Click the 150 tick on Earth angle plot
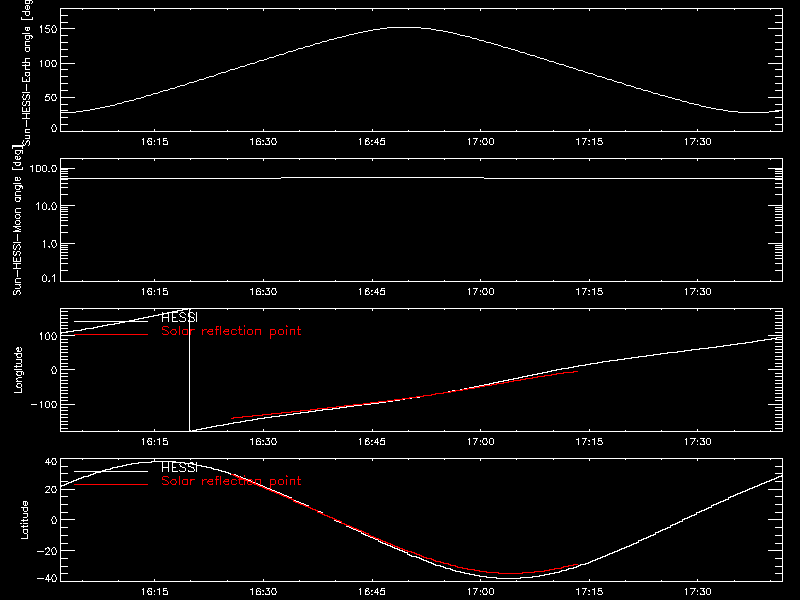The height and width of the screenshot is (600, 800). (x=49, y=29)
